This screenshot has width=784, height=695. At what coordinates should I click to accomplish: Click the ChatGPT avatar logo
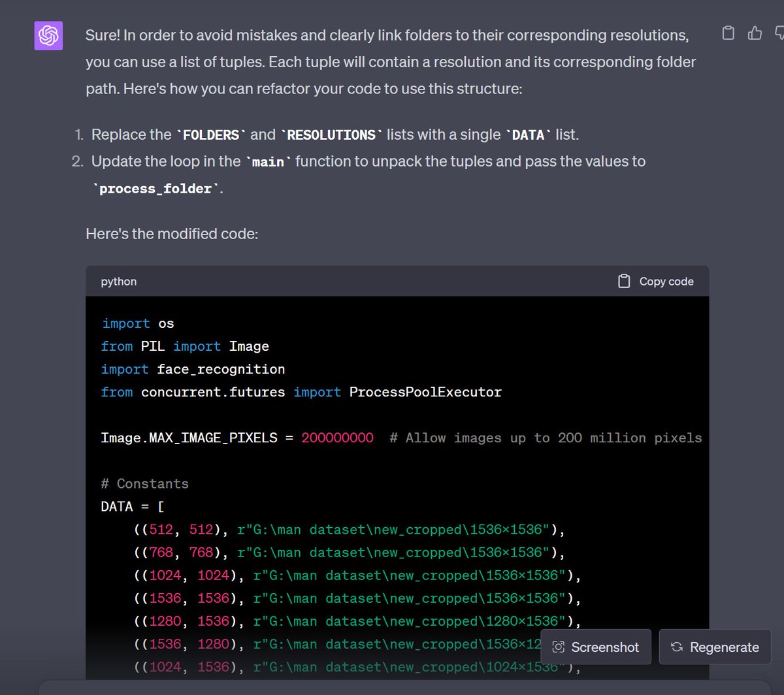pos(48,35)
